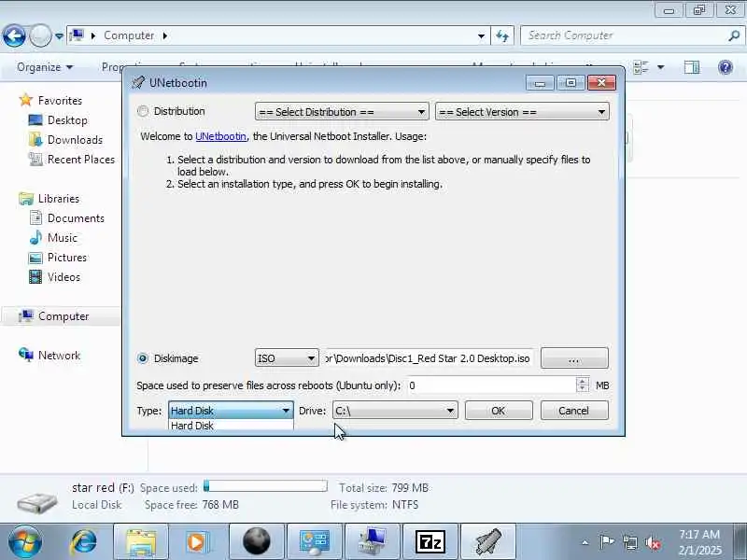Open the view options dropdown arrow

(661, 67)
